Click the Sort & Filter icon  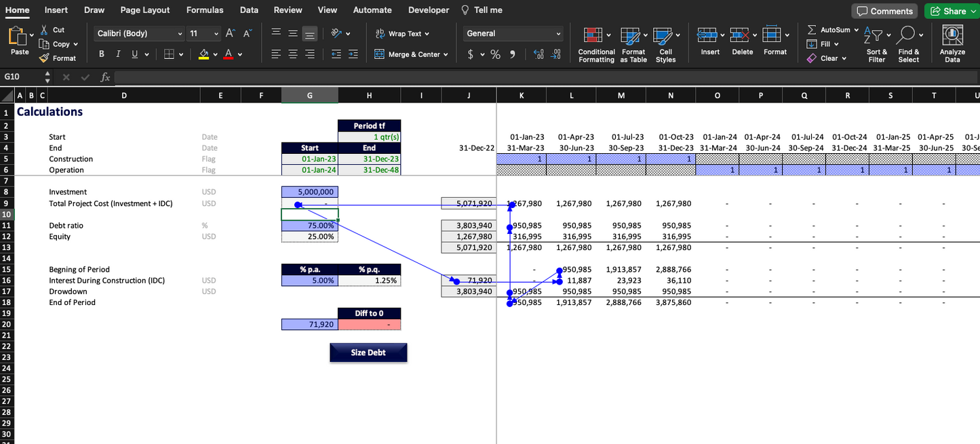coord(876,35)
